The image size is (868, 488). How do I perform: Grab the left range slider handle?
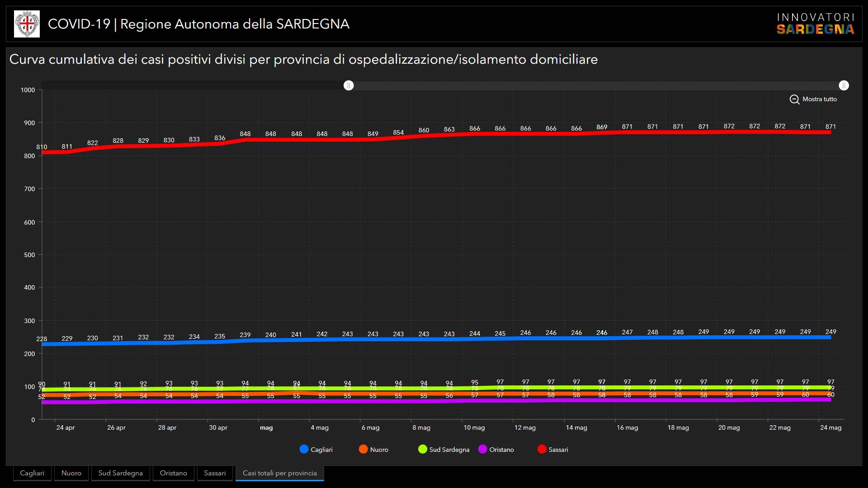[349, 85]
